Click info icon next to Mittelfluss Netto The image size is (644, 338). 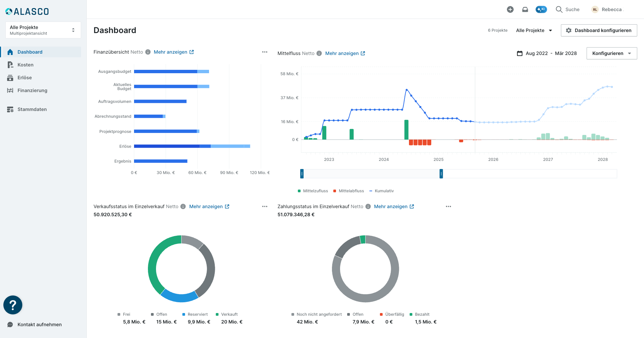coord(319,53)
